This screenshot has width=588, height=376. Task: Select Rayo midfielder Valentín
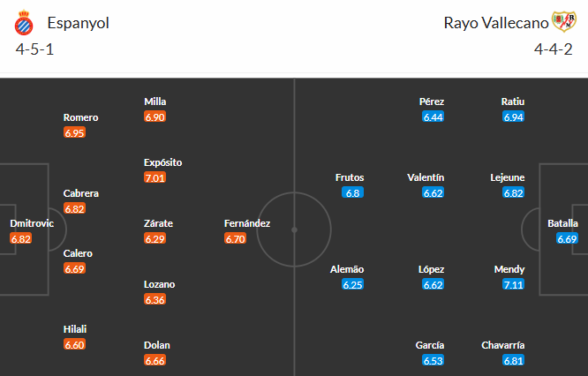[426, 177]
